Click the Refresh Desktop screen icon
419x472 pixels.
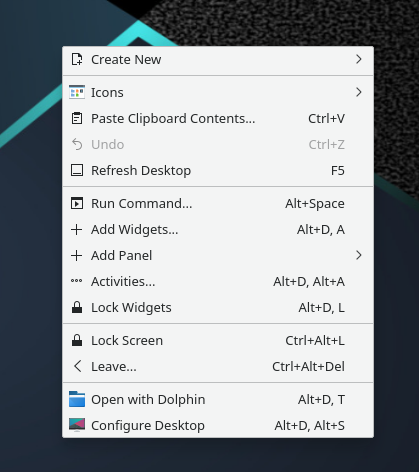tap(77, 170)
